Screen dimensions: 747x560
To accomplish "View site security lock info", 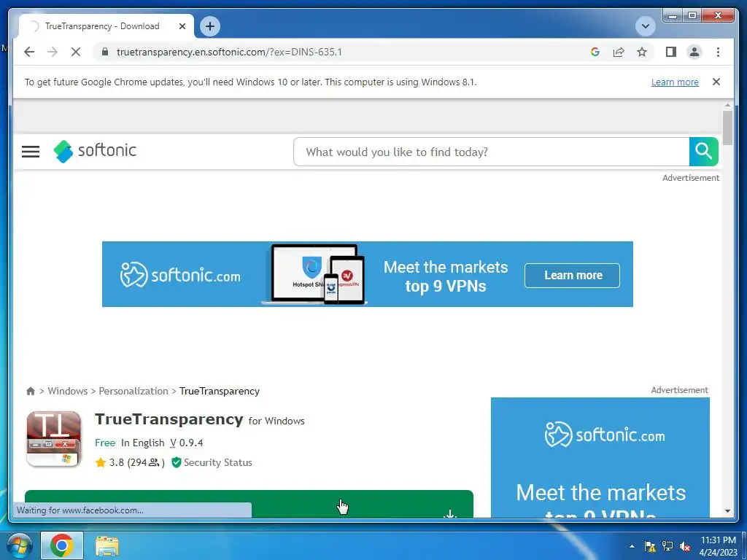I will [105, 52].
